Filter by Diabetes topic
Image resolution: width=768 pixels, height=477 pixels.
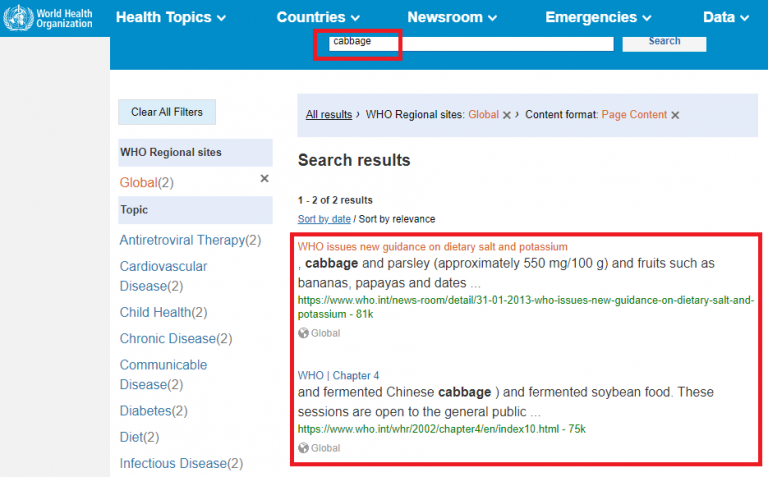(x=153, y=411)
